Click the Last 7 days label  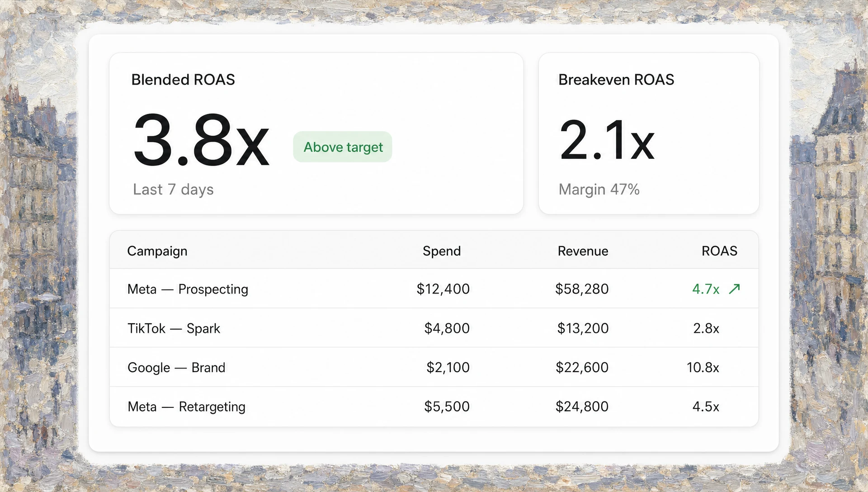(173, 189)
